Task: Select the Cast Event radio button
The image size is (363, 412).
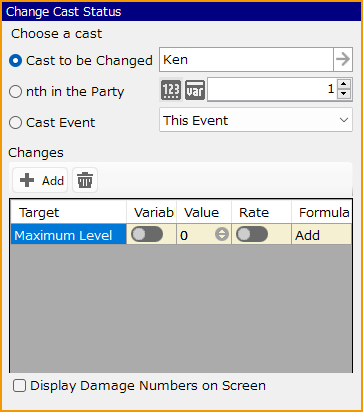Action: coord(15,122)
